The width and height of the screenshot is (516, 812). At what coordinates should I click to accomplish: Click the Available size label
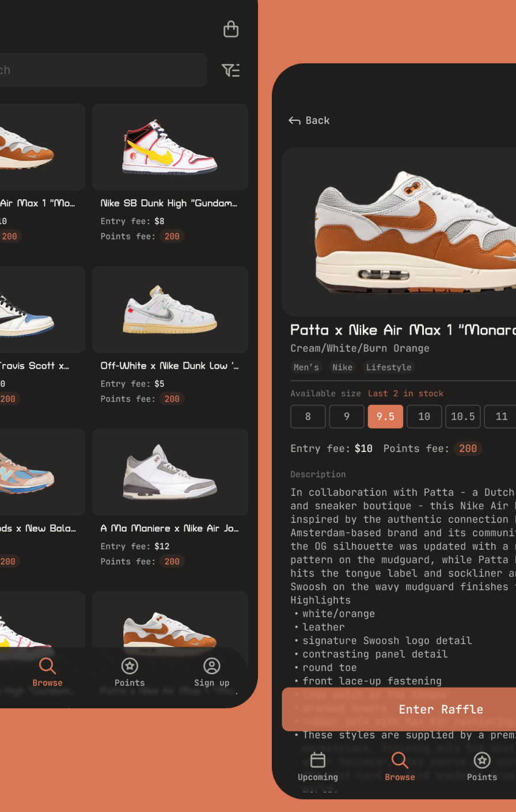pyautogui.click(x=326, y=393)
